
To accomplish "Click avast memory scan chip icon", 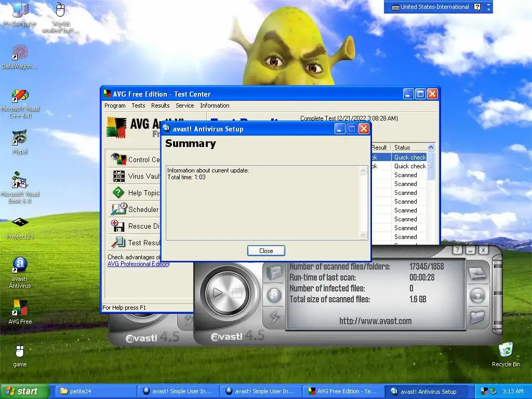I will pos(274,272).
